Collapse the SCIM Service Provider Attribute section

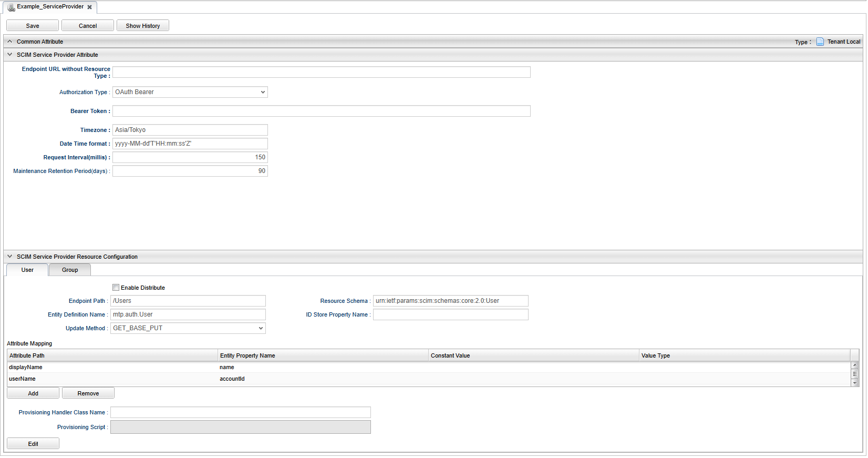point(9,55)
